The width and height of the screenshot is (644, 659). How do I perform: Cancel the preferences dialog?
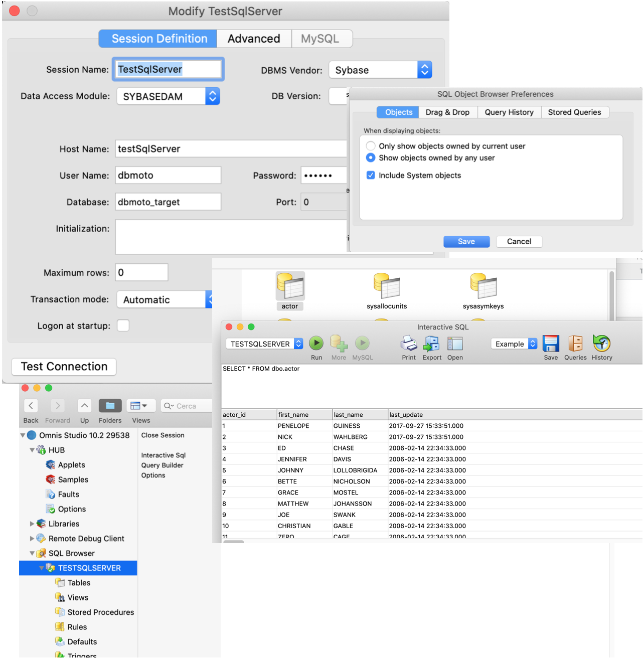coord(519,241)
